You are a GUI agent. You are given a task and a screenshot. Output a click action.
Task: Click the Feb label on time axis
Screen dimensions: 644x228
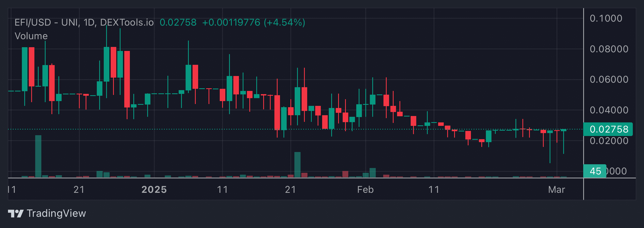[x=365, y=190]
